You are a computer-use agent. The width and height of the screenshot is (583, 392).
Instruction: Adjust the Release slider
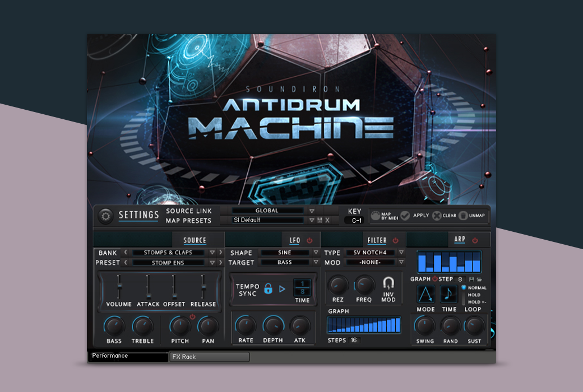pyautogui.click(x=203, y=287)
